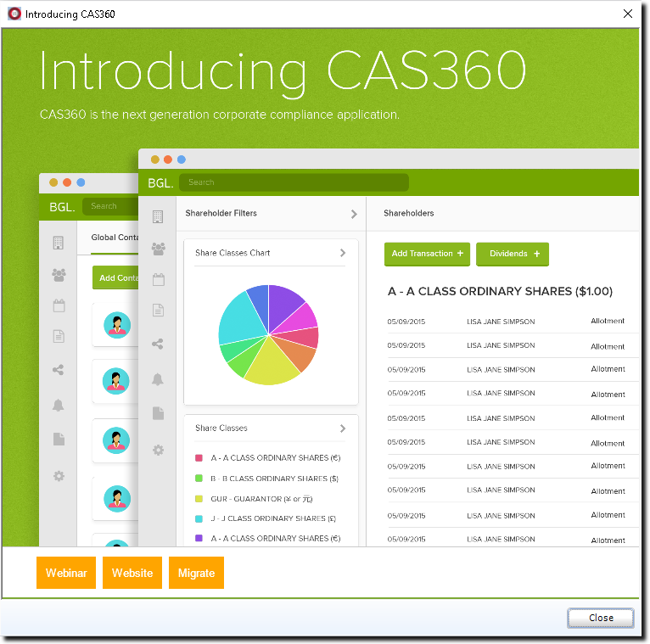This screenshot has height=644, width=650.
Task: Close the Introducing CAS360 dialog with Close button
Action: pyautogui.click(x=601, y=618)
